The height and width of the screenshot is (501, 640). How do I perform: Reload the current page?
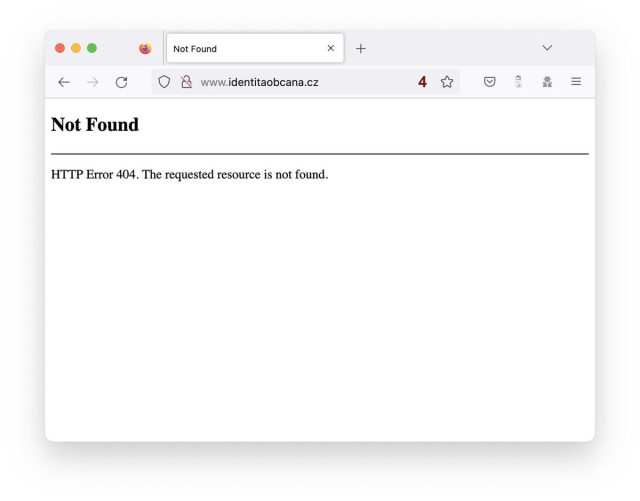[122, 82]
